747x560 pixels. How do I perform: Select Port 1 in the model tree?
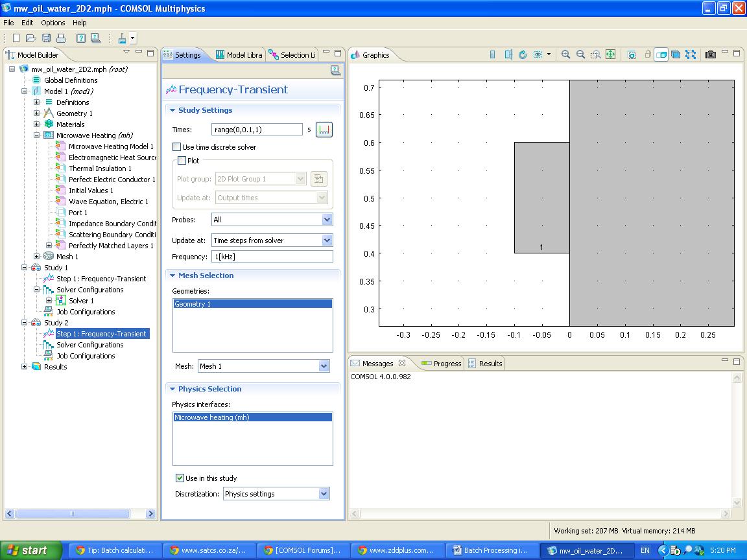(x=78, y=213)
